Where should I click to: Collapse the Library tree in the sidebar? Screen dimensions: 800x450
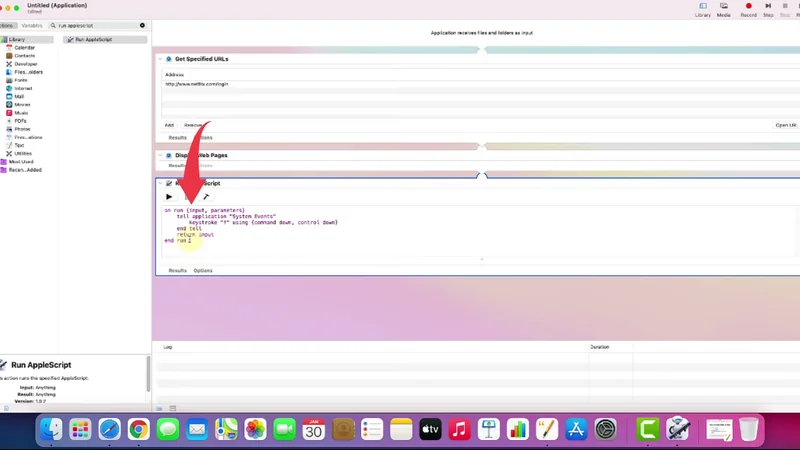pos(3,40)
